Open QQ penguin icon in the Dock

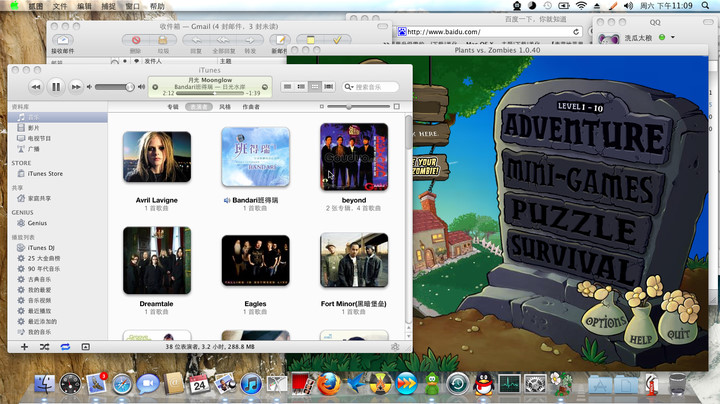pyautogui.click(x=484, y=384)
